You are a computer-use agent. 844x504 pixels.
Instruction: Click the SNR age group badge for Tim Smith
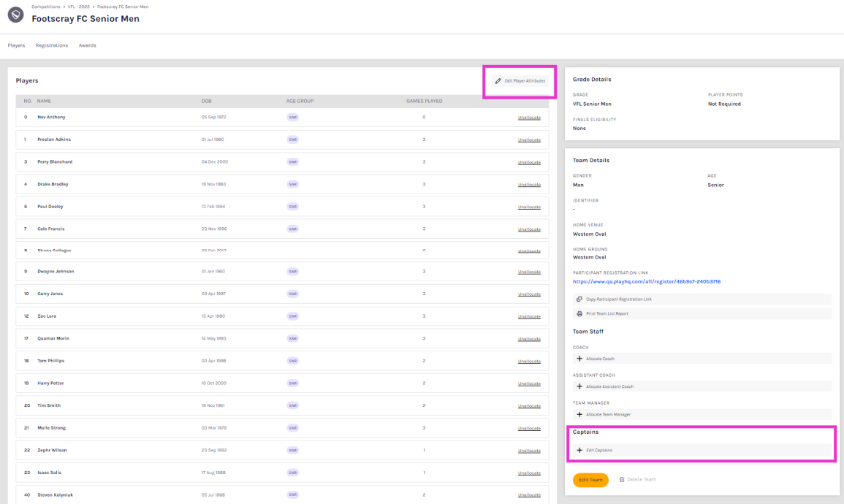[x=293, y=405]
